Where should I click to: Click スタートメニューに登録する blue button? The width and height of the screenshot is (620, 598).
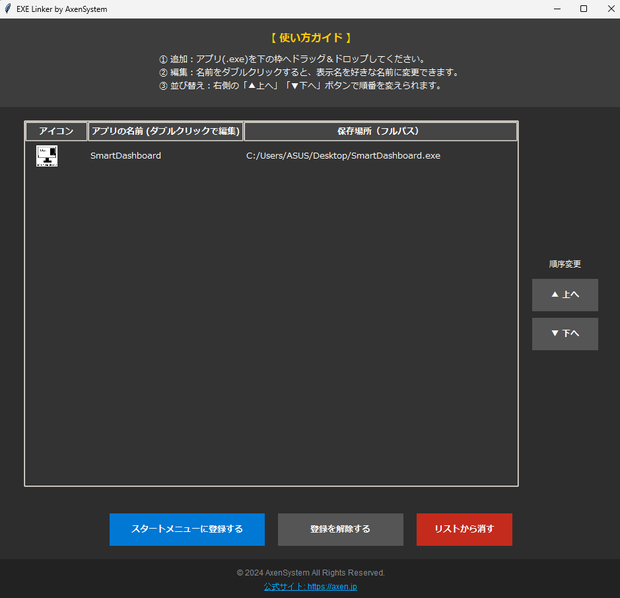click(187, 529)
